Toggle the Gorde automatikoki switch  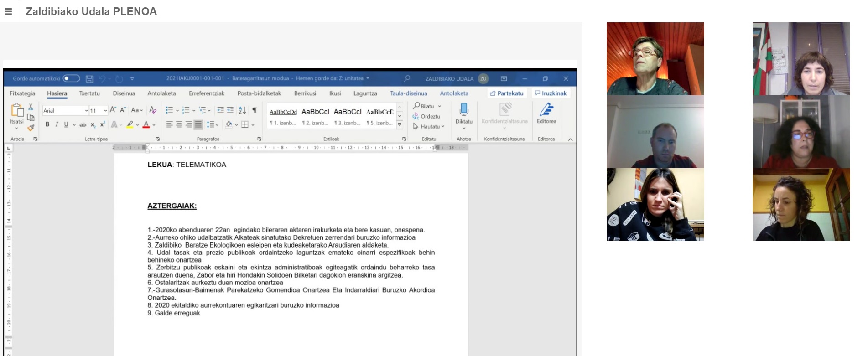[71, 78]
